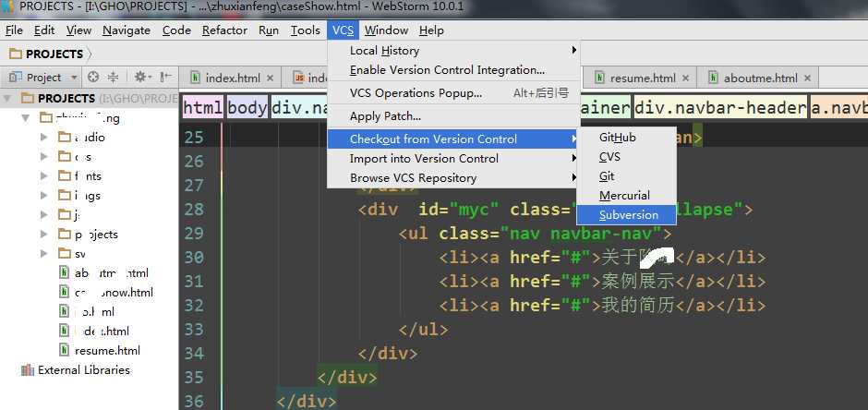868x410 pixels.
Task: Close the aboutme.html editor tab
Action: (x=807, y=78)
